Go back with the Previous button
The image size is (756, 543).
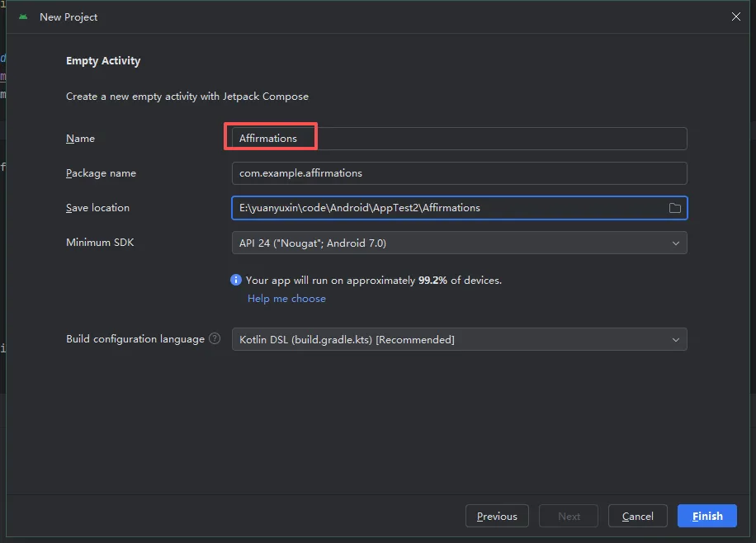[497, 516]
